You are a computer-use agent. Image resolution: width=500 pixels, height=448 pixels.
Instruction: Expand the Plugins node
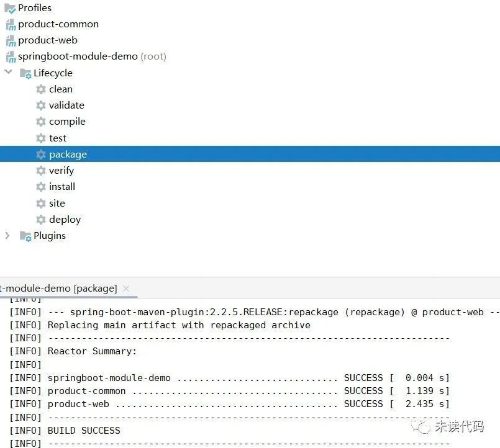coord(7,235)
